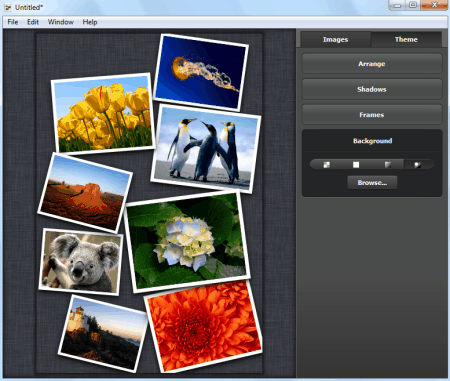Expand the Arrange section
Screen dimensions: 450x381
pos(372,64)
